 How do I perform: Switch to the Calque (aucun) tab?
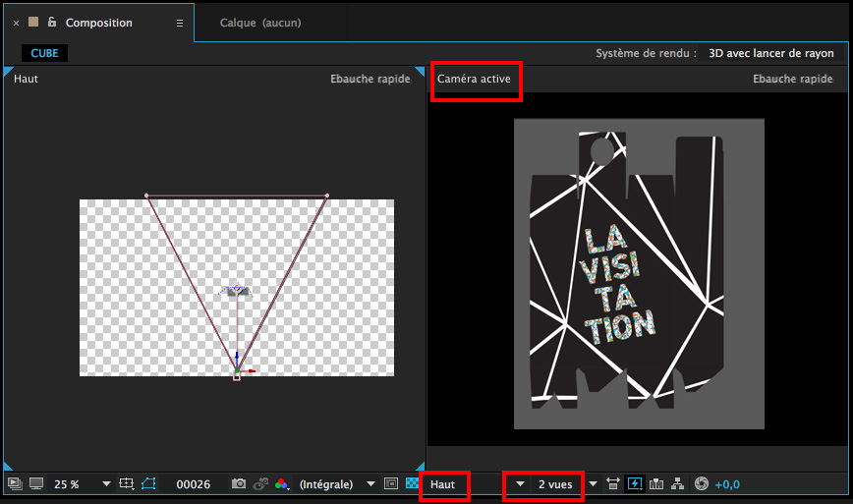click(260, 23)
